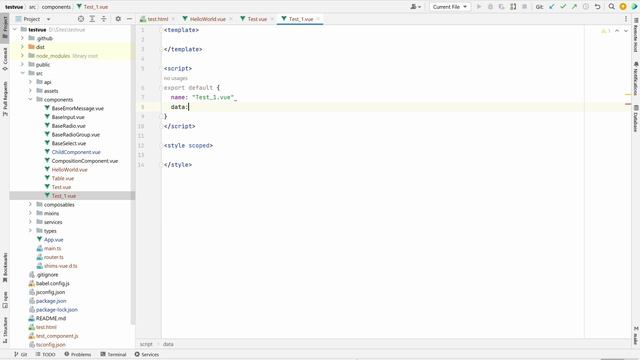Click Collapse All in Project panel

(x=104, y=19)
